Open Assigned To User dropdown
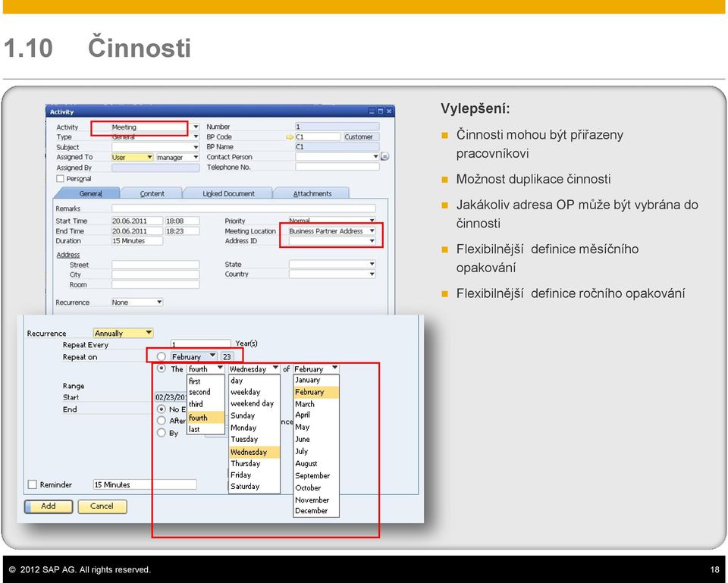728x583 pixels. tap(149, 158)
